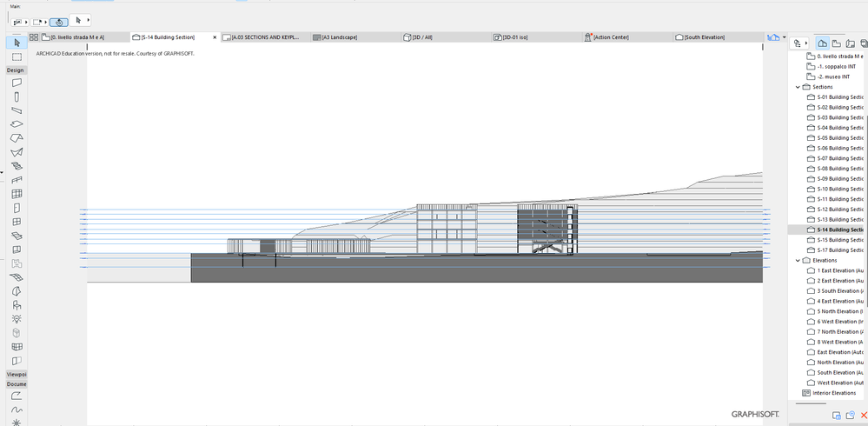Image resolution: width=868 pixels, height=426 pixels.
Task: Open the tab bar navigator popup arrow
Action: (785, 37)
